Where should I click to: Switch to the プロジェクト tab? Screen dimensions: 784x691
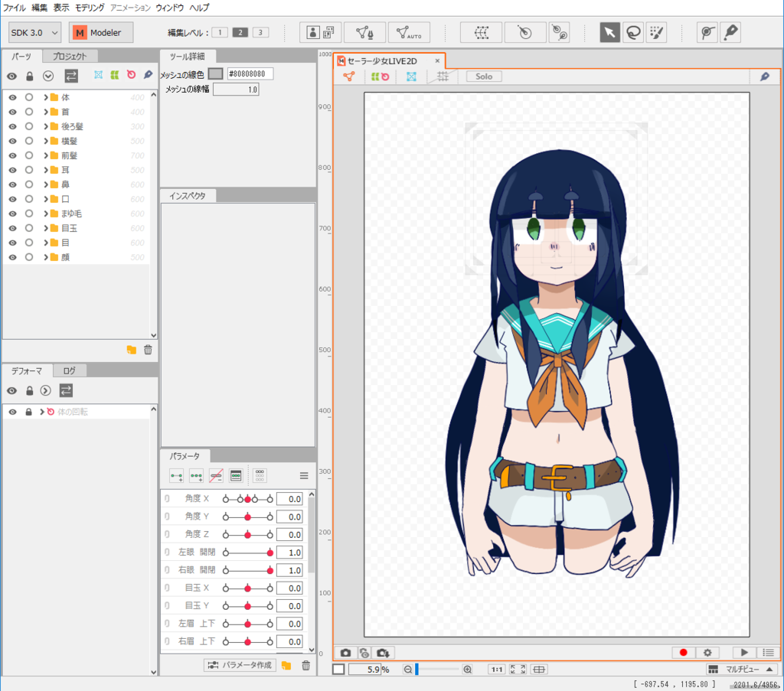70,57
